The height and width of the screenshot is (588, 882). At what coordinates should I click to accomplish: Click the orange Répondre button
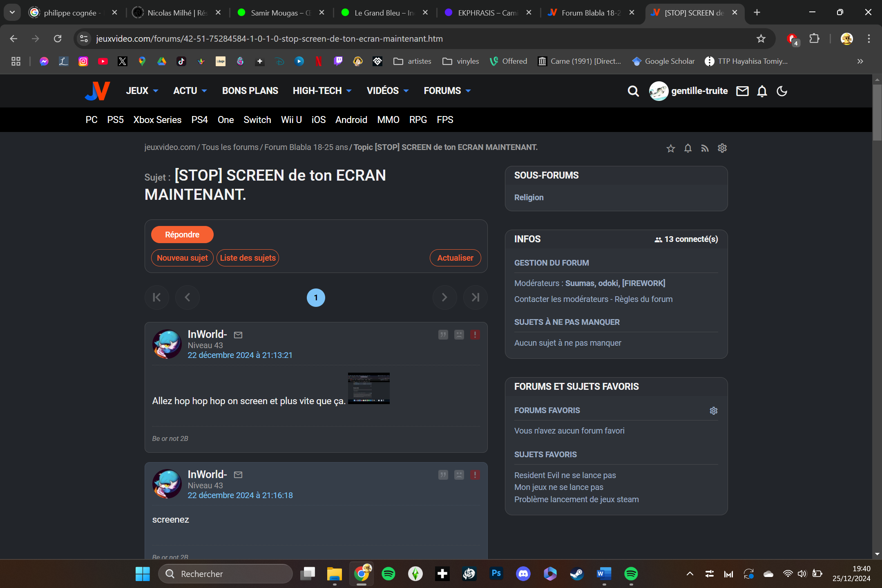click(182, 235)
